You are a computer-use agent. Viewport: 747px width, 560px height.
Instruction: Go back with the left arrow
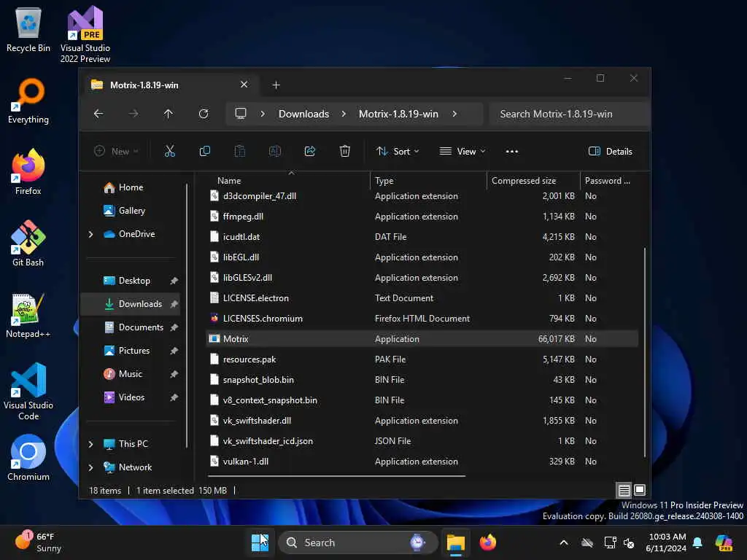98,114
